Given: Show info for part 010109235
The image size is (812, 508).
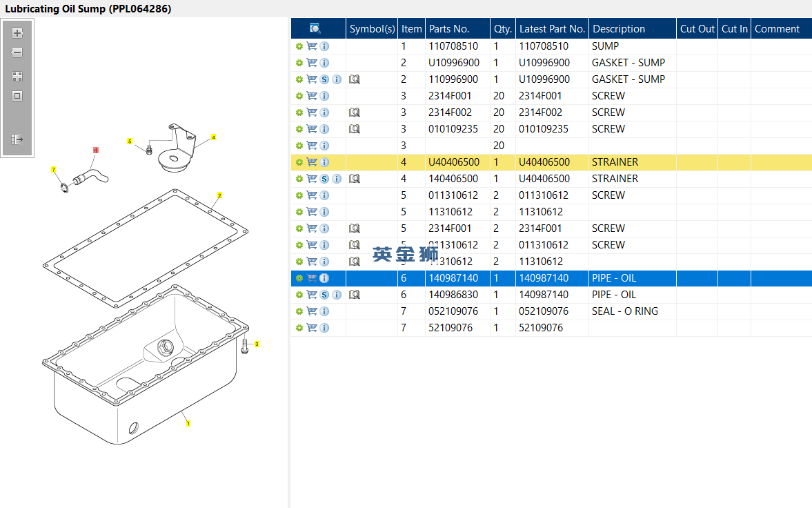Looking at the screenshot, I should pyautogui.click(x=324, y=129).
